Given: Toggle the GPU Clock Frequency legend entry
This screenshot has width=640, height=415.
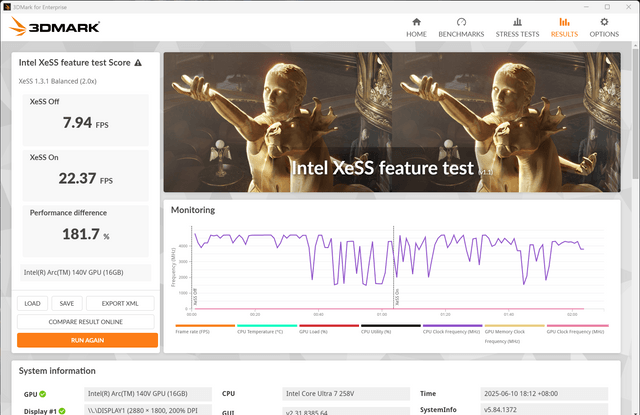Looking at the screenshot, I should 578,329.
